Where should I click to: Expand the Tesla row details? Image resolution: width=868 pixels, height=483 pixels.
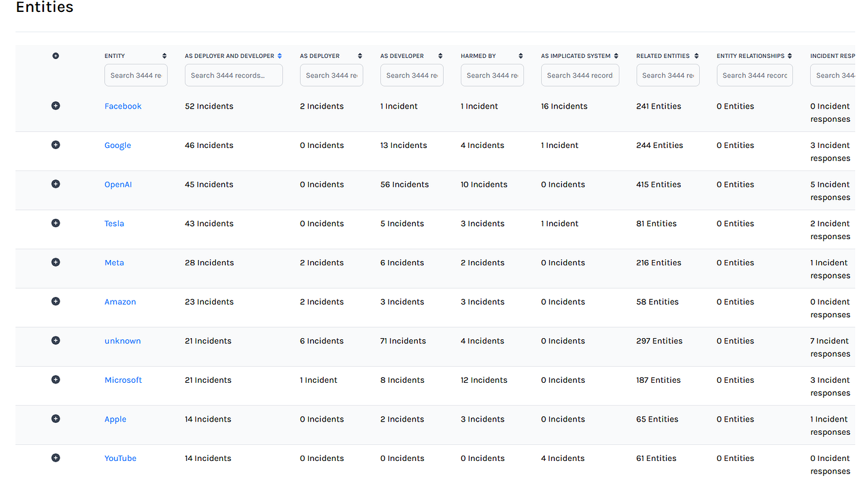pyautogui.click(x=55, y=223)
